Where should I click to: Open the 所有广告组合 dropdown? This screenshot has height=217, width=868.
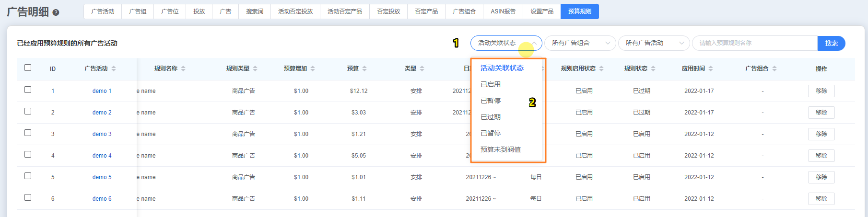(580, 43)
